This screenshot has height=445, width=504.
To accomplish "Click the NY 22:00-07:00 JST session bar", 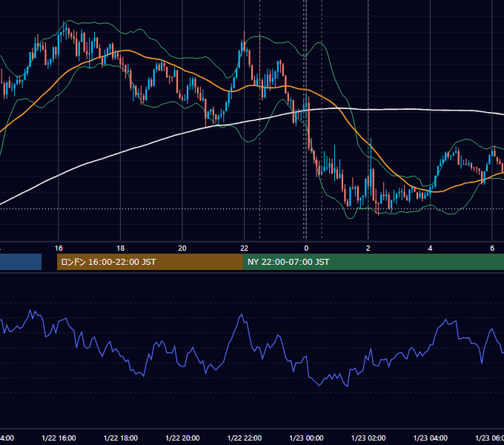I will pos(373,262).
